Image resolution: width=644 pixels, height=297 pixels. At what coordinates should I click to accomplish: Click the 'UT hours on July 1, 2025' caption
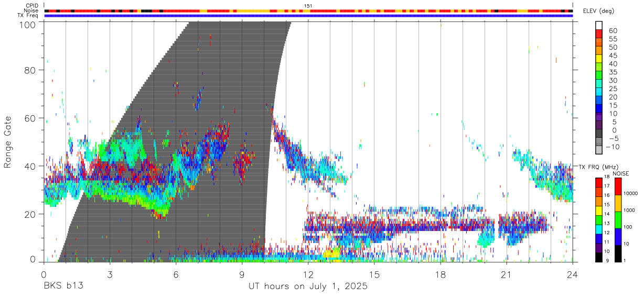pos(308,287)
